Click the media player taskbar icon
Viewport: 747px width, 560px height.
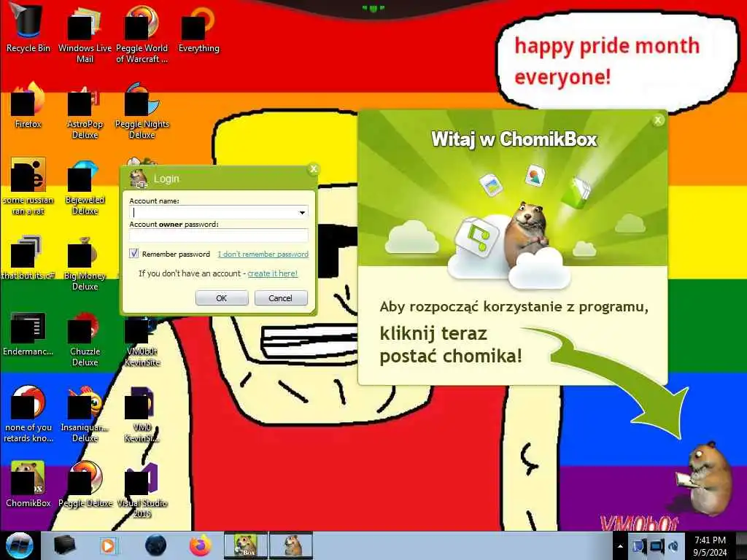coord(109,545)
